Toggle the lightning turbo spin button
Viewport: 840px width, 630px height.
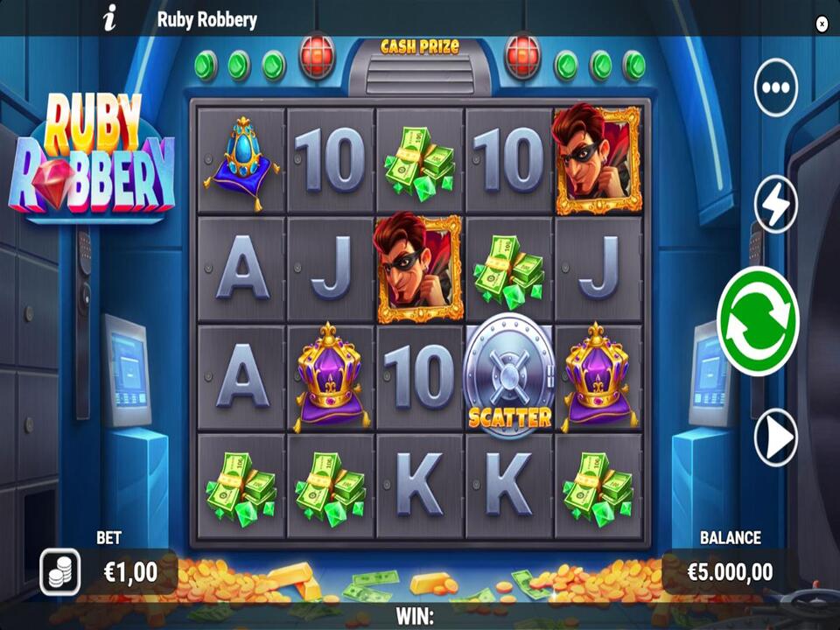[x=776, y=204]
